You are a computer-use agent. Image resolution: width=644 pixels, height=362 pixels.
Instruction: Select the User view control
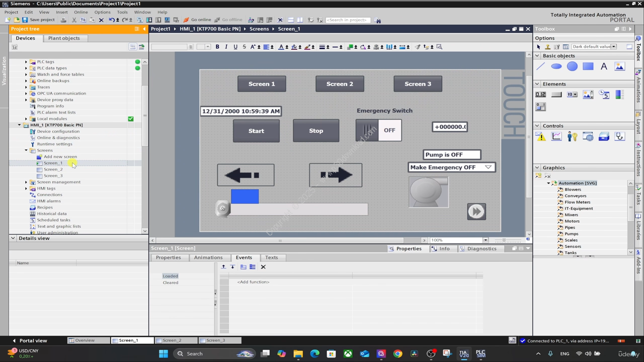tap(572, 137)
